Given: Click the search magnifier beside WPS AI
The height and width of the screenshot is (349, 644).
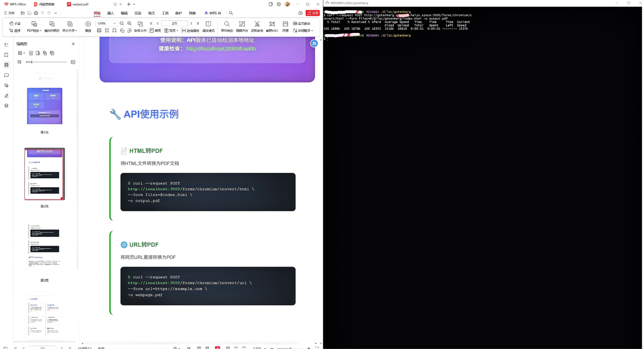Looking at the screenshot, I should pos(231,13).
